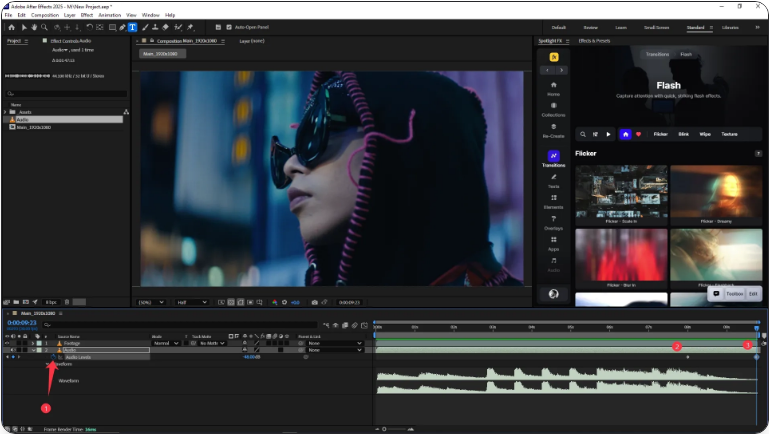Expand the Assets folder in Project panel
The height and width of the screenshot is (434, 769).
coord(4,111)
